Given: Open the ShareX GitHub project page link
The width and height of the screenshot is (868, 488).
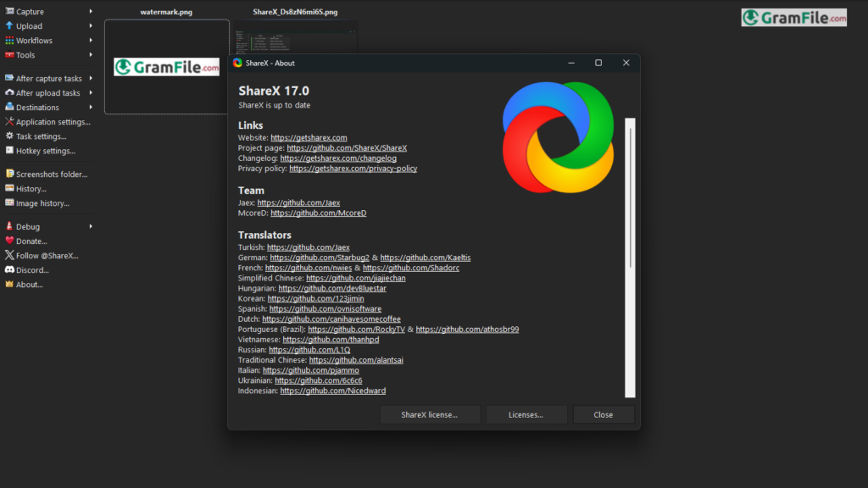Looking at the screenshot, I should point(347,147).
